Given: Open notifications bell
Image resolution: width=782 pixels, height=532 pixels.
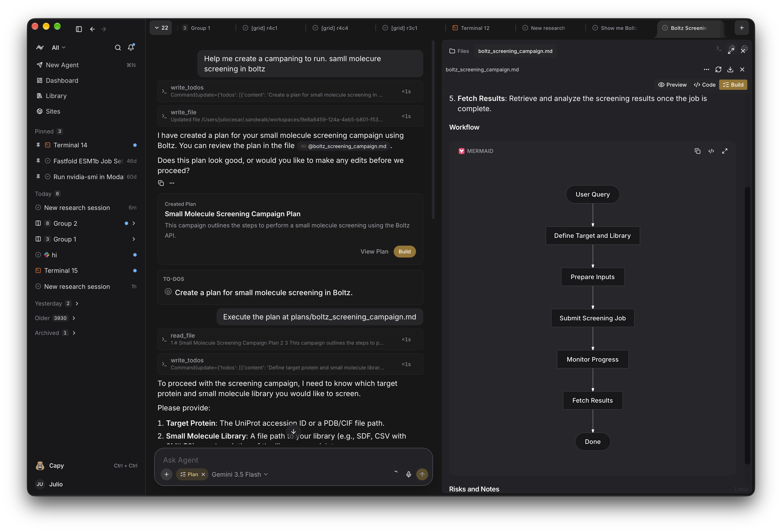Looking at the screenshot, I should 131,47.
